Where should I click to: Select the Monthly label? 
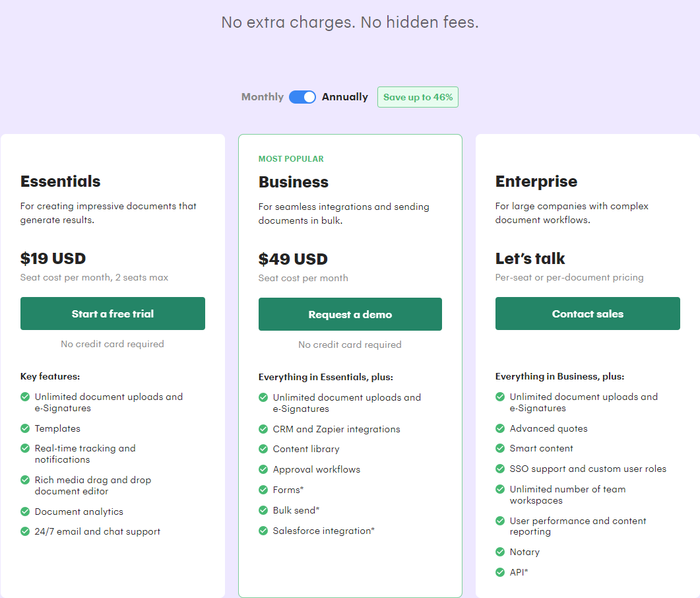(x=262, y=96)
